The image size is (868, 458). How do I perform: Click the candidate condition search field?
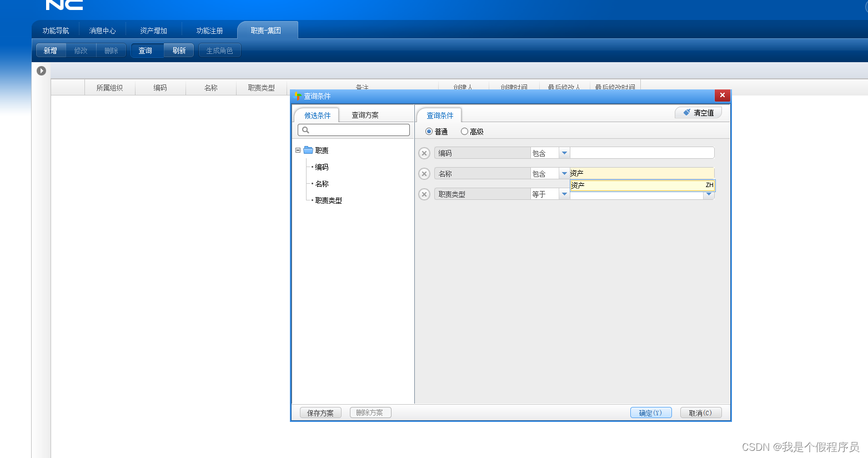pyautogui.click(x=354, y=130)
